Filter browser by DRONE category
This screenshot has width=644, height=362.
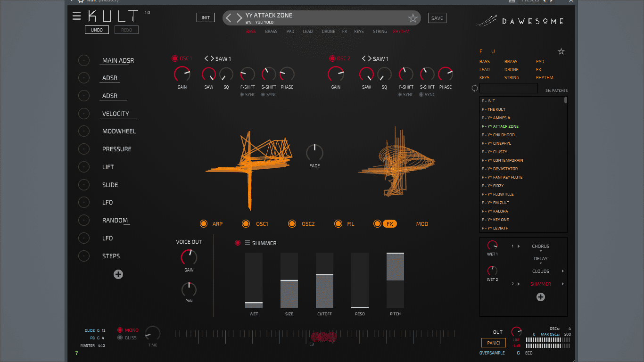(x=512, y=70)
